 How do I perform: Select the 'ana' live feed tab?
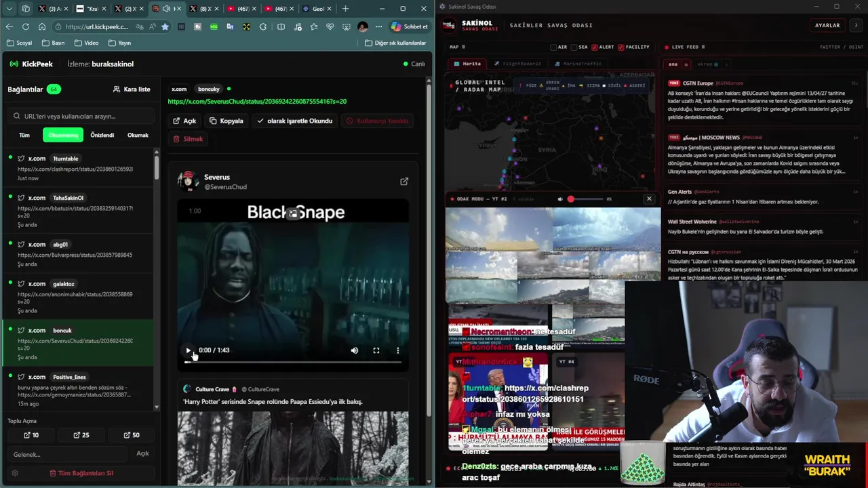point(673,64)
